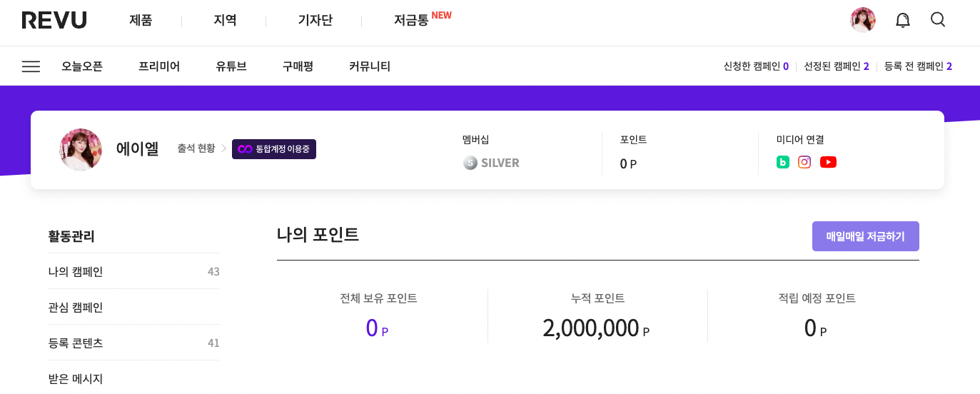Switch to the 오늘오픈 tab
The image size is (980, 394).
[x=82, y=66]
